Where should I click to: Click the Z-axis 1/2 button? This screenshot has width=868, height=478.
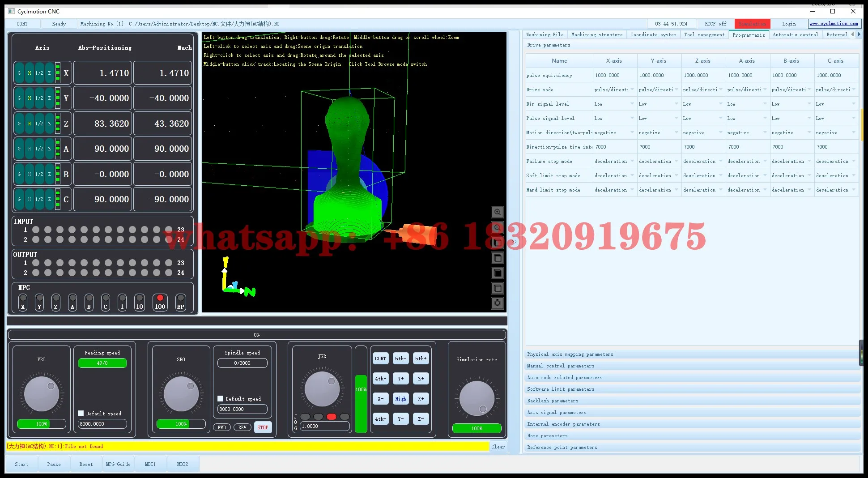(39, 124)
